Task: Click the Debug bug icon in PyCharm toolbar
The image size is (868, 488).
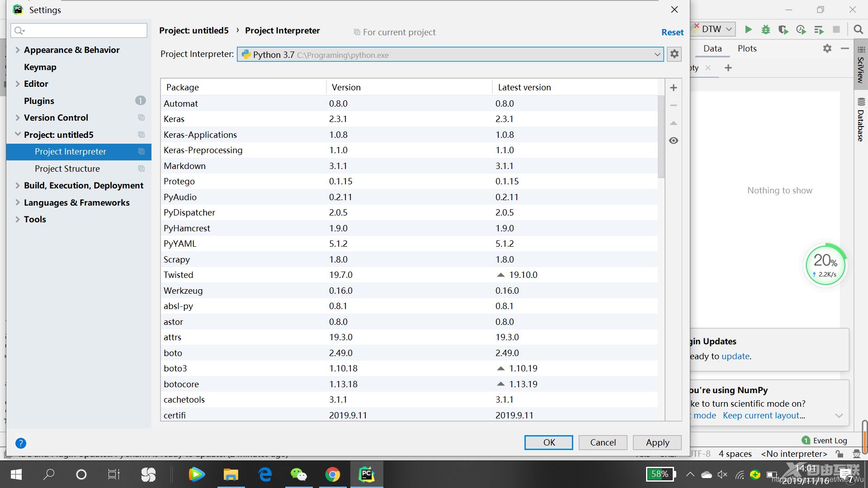Action: coord(765,29)
